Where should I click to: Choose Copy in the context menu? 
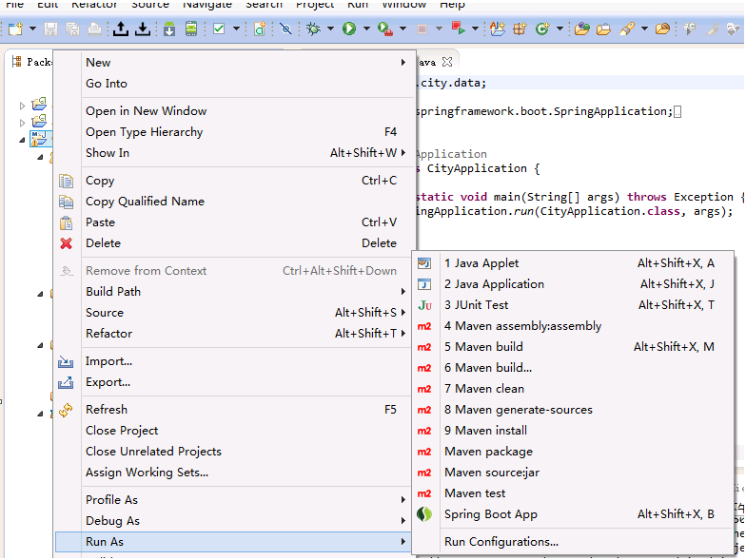coord(234,181)
